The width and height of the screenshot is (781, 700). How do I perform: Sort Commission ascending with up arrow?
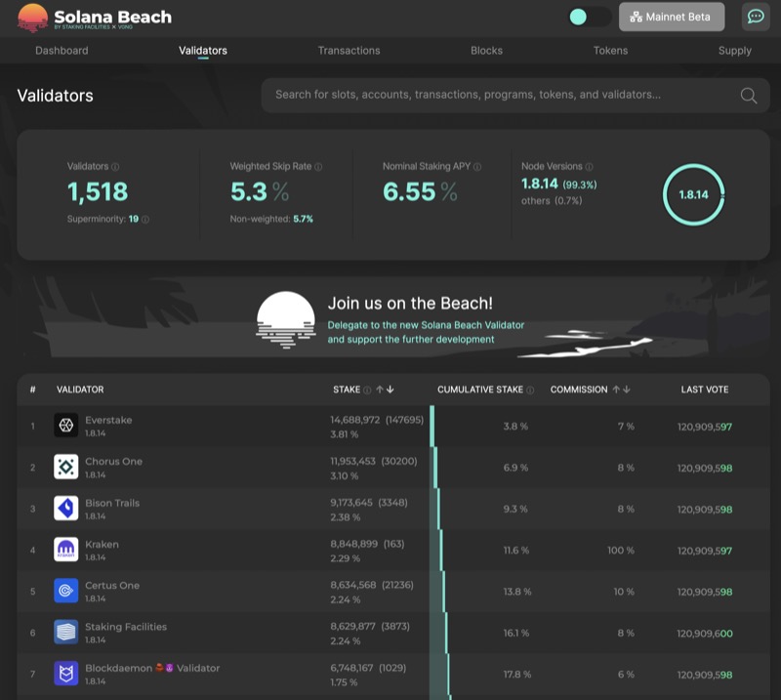[x=616, y=390]
